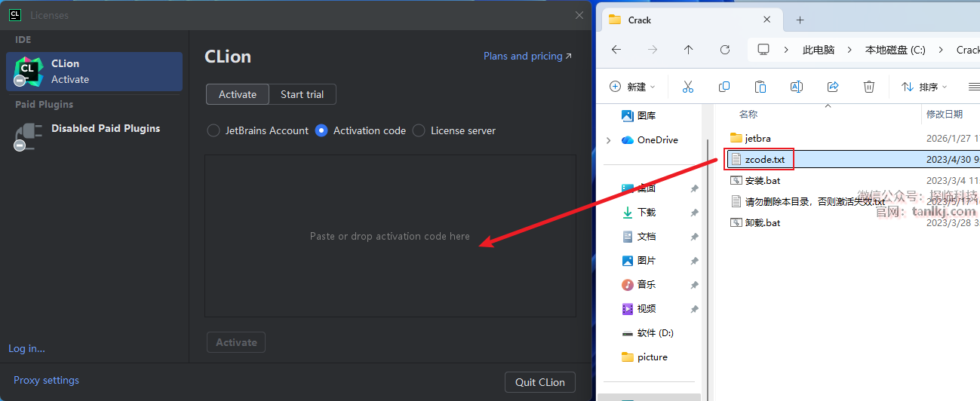Click the Proxy settings link

coord(46,380)
